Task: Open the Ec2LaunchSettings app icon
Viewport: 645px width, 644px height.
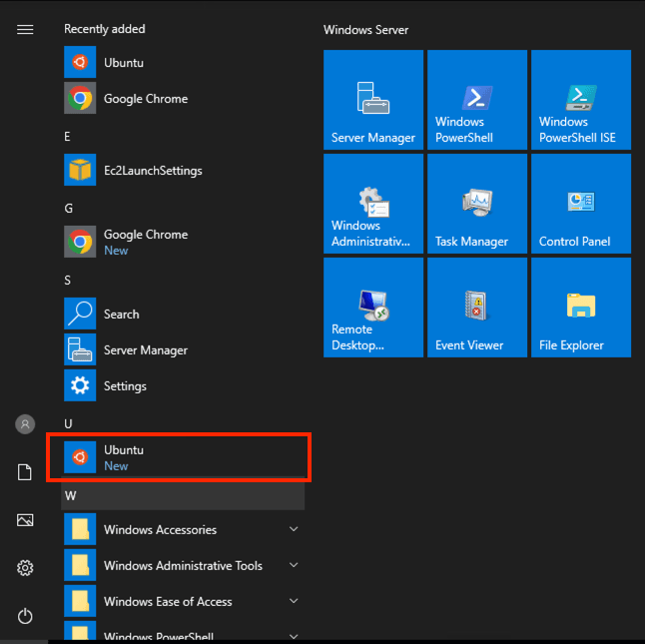Action: coord(80,170)
